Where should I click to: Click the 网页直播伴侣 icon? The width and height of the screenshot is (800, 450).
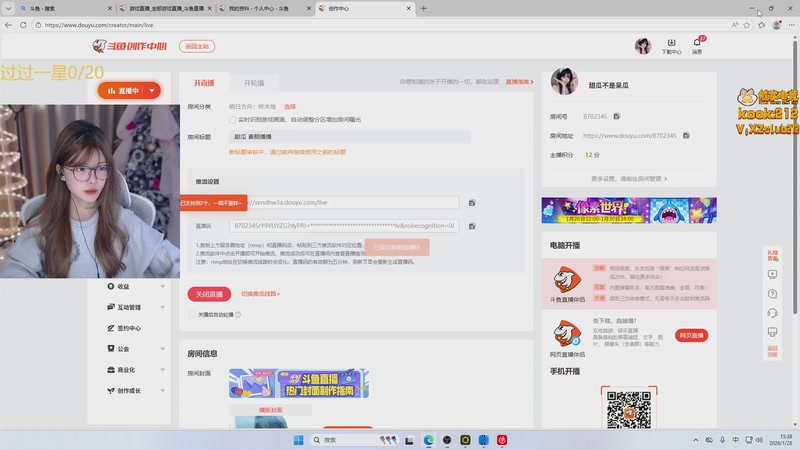coord(567,333)
